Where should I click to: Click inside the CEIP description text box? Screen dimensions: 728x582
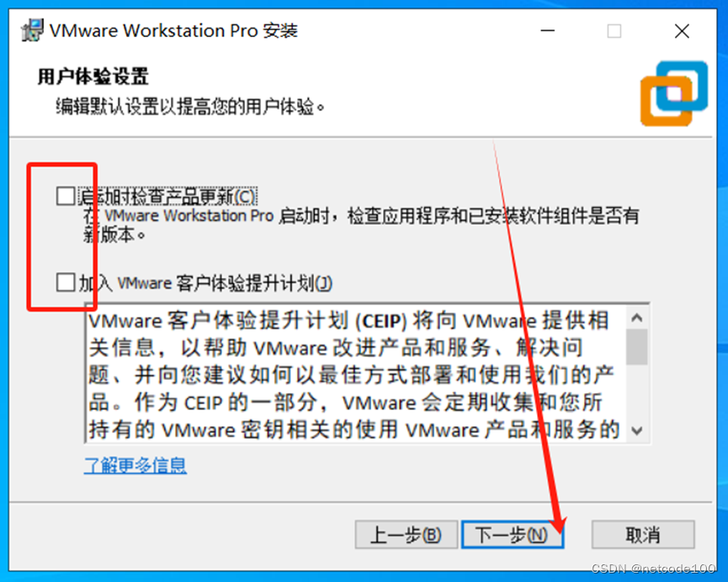[357, 373]
